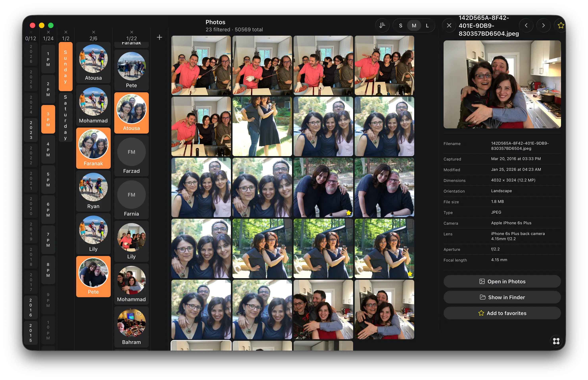Remove the 0/12 year filter column
This screenshot has width=588, height=380.
click(31, 32)
